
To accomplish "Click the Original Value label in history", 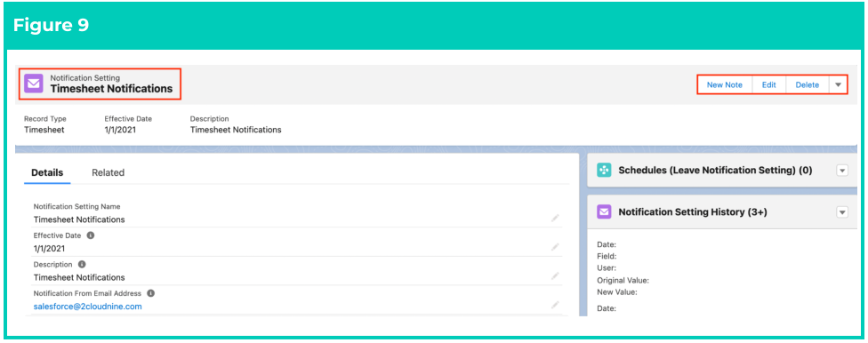I will pyautogui.click(x=623, y=280).
